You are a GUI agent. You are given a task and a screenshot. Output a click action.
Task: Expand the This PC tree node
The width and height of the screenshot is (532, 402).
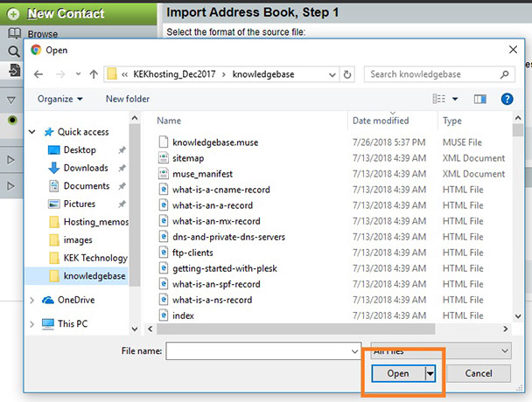[33, 323]
